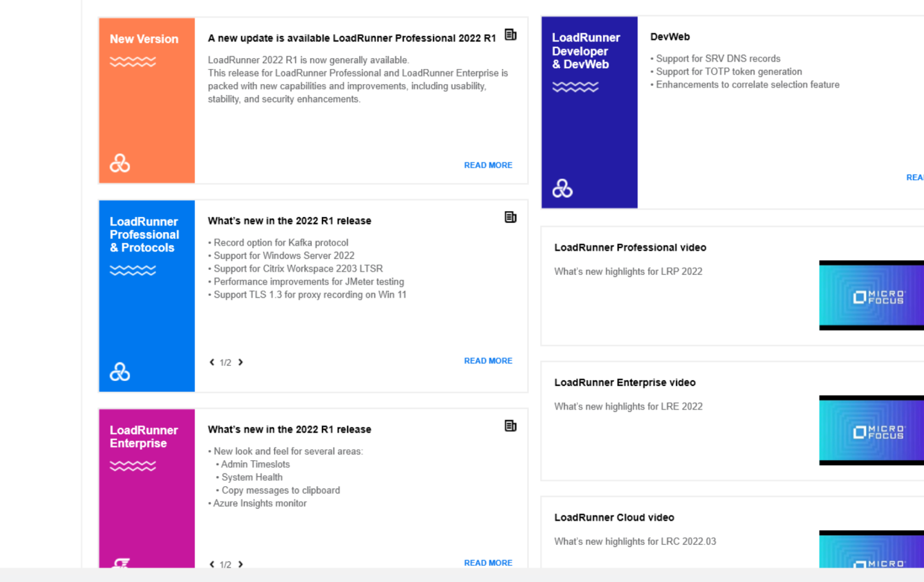Click trefoil logo on LoadRunner Developer tile
The height and width of the screenshot is (582, 924).
pos(562,188)
